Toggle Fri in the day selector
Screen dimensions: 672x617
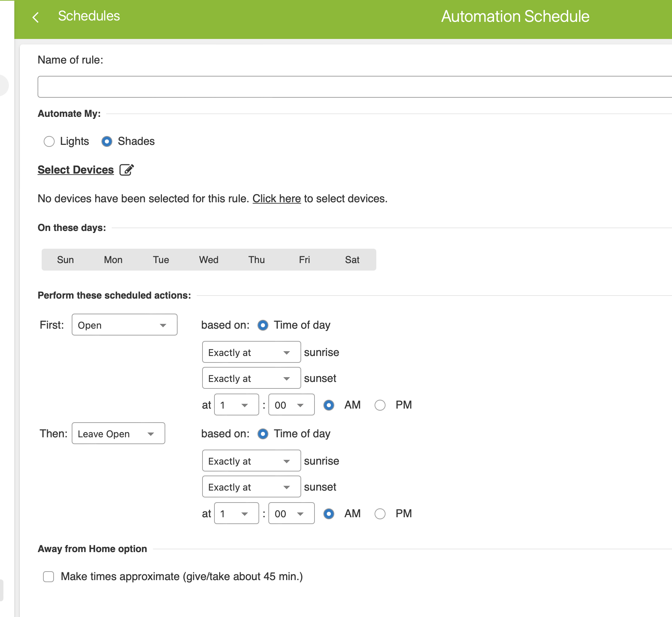(x=305, y=260)
